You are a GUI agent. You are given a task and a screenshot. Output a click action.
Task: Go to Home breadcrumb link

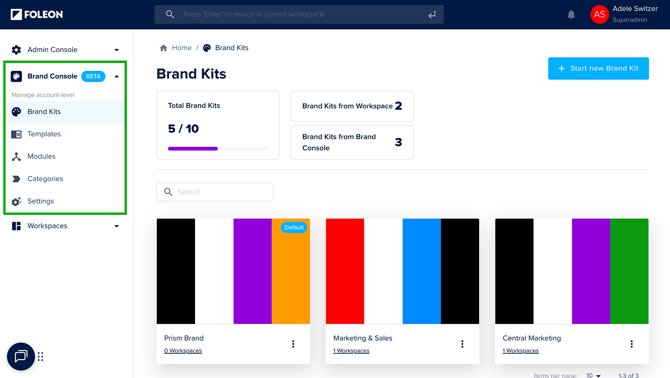coord(182,48)
